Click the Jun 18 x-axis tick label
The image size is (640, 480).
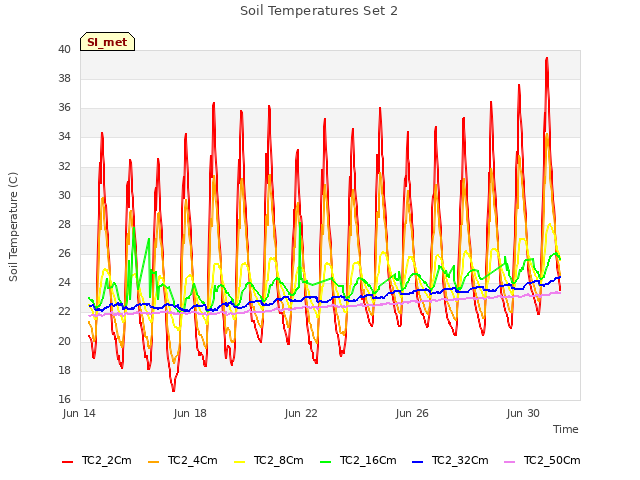tap(190, 413)
